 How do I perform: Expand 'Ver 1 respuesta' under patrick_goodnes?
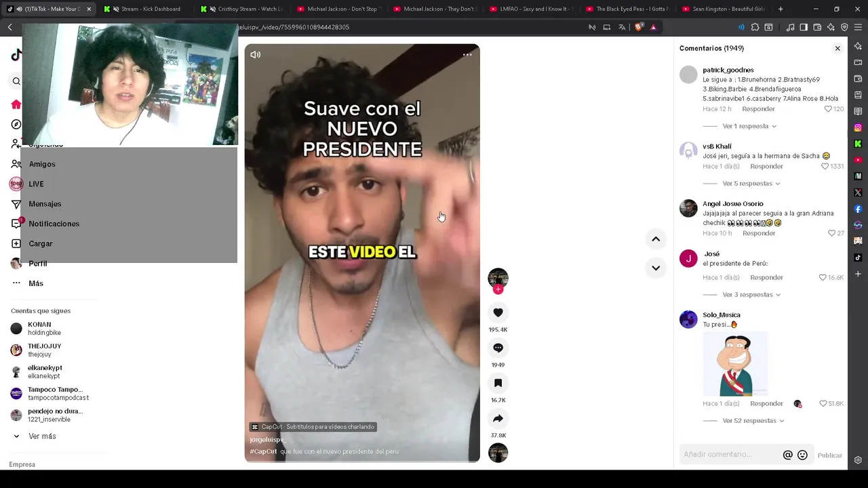tap(749, 126)
